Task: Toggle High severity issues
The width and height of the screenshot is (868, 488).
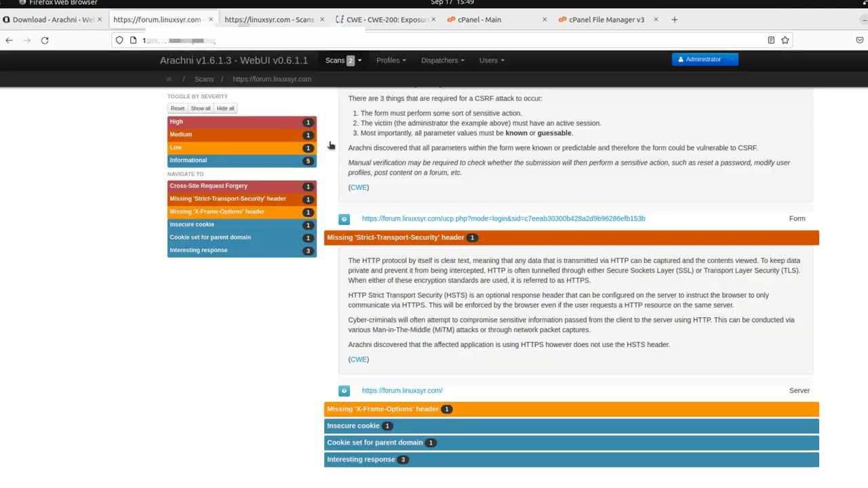Action: (x=242, y=122)
